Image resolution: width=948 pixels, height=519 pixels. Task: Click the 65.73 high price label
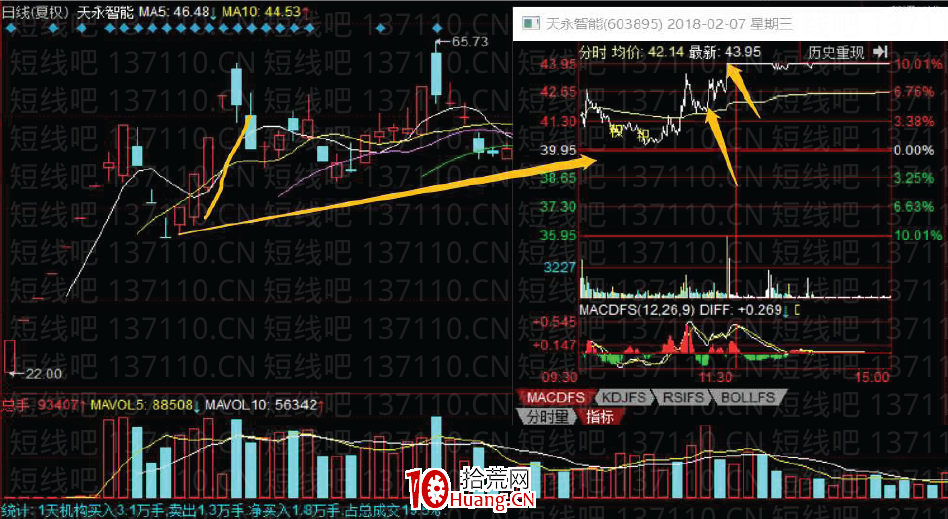[x=470, y=42]
